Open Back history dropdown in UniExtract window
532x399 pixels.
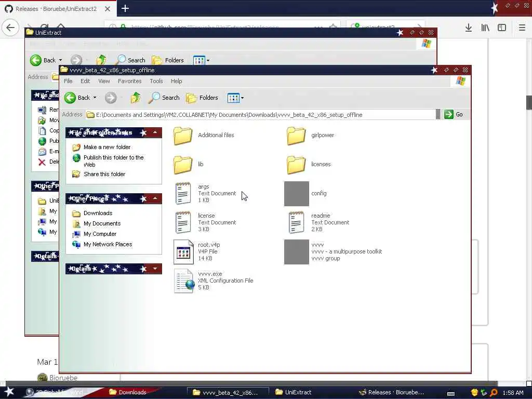click(61, 60)
